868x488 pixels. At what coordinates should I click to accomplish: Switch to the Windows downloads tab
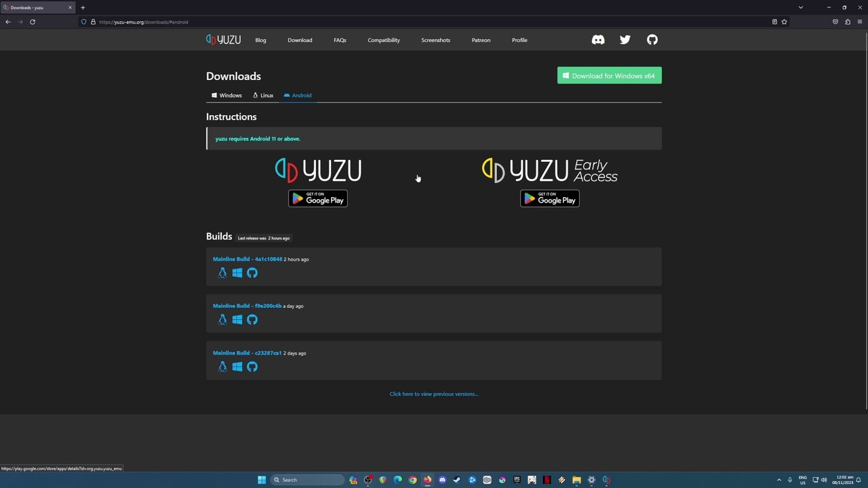pos(226,96)
